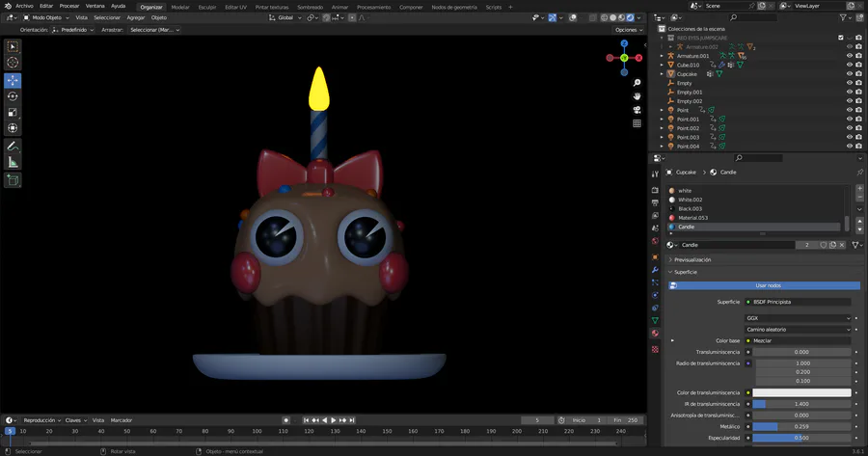Click the pan hand viewport gizmo
Image resolution: width=868 pixels, height=456 pixels.
637,96
